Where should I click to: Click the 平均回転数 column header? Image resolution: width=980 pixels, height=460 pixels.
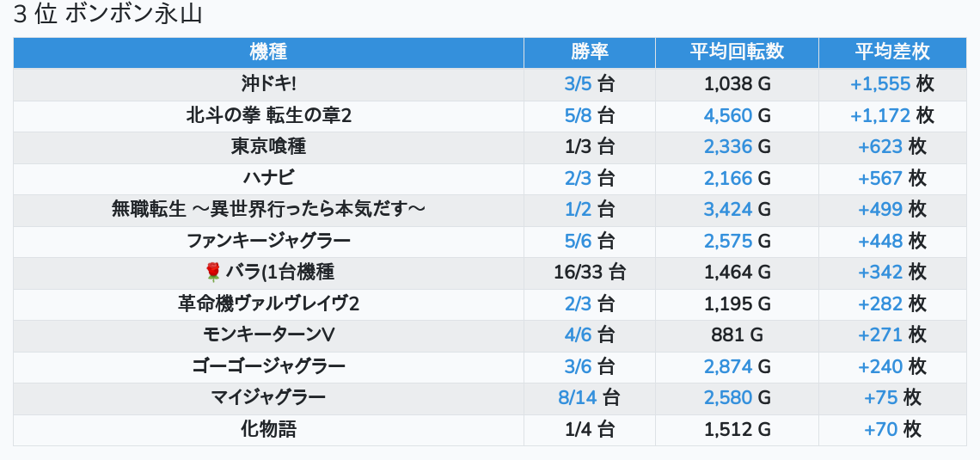[x=737, y=52]
